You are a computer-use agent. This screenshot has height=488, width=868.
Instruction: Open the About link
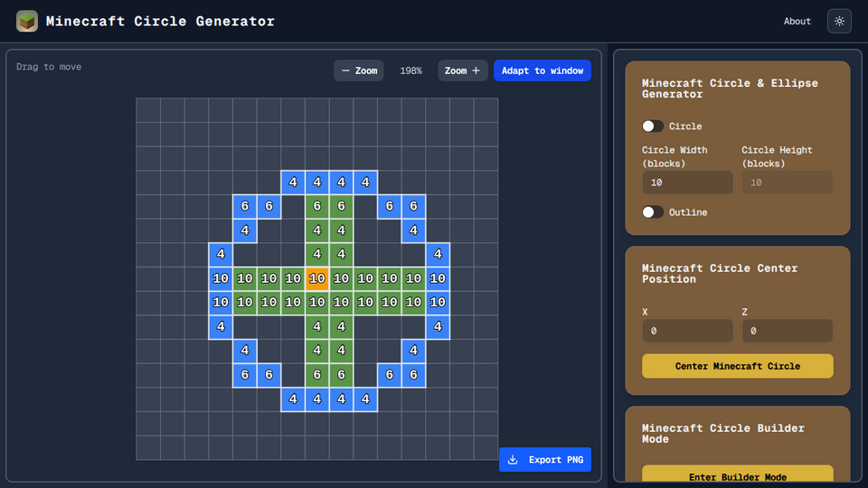[x=797, y=21]
